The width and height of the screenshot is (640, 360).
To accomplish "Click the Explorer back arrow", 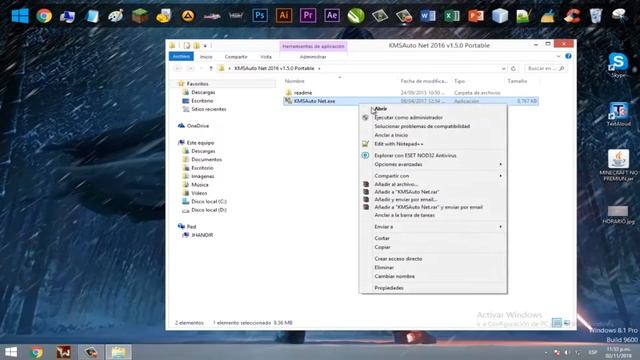I will click(178, 69).
